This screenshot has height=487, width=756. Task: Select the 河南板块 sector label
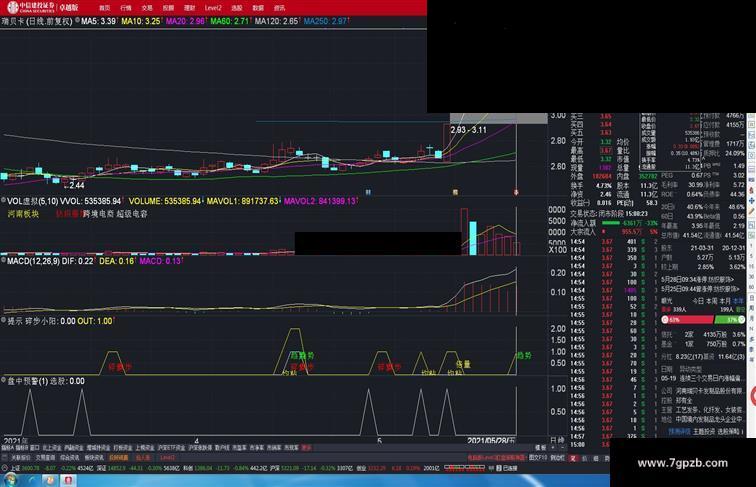23,214
